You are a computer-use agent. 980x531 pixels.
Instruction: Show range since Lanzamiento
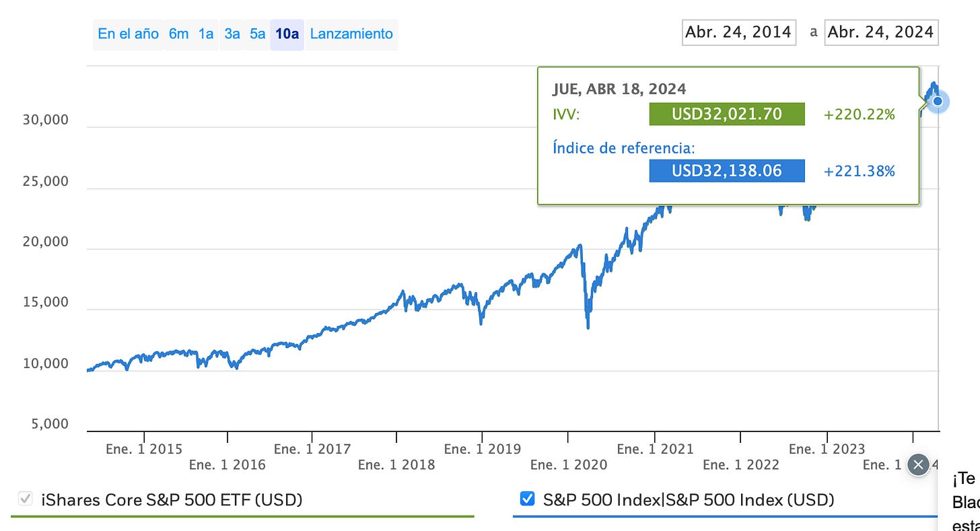click(x=351, y=34)
